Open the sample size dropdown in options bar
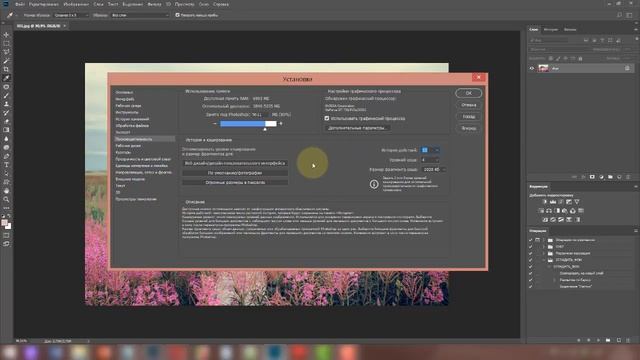This screenshot has height=360, width=640. (x=71, y=15)
